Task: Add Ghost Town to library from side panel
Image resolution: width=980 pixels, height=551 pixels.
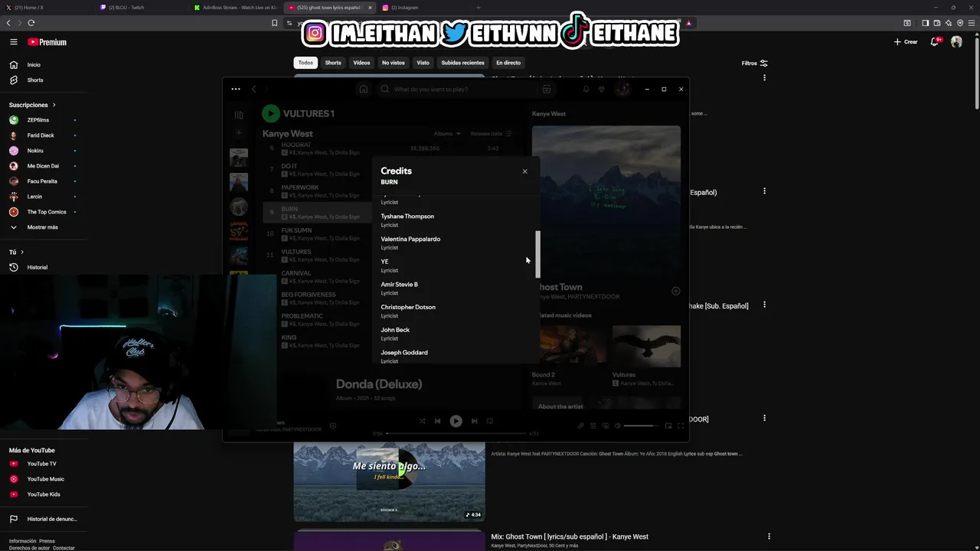Action: [x=676, y=291]
